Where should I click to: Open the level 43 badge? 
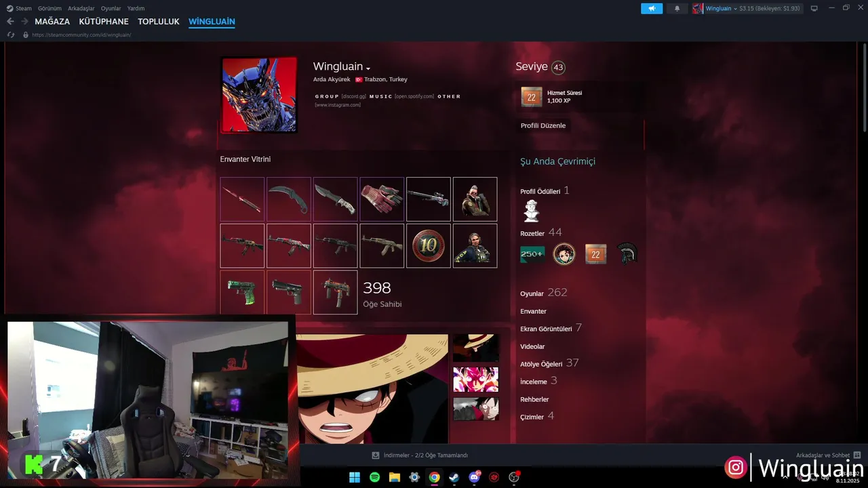point(558,67)
